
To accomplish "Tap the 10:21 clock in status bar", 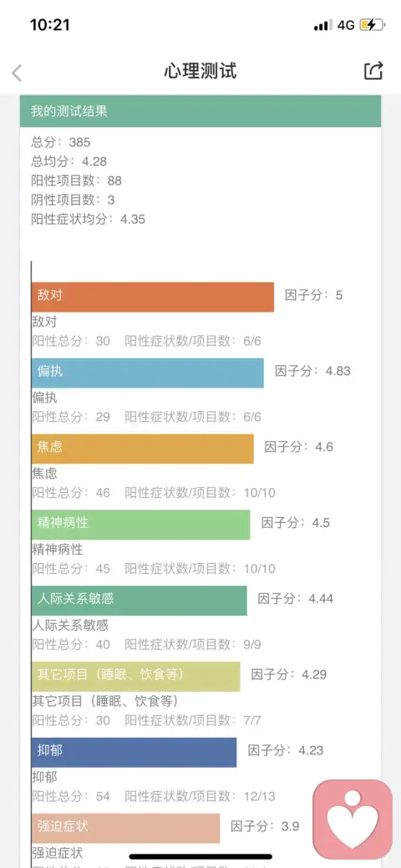I will tap(50, 25).
